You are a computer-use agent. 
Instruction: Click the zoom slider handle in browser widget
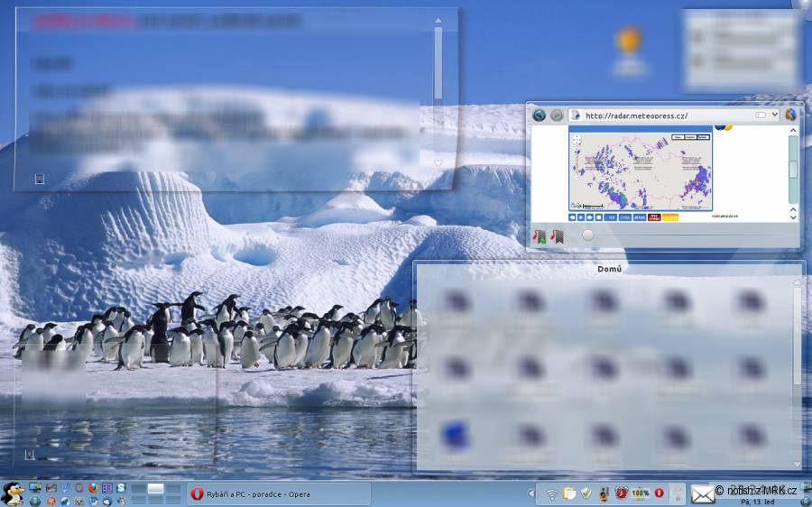pyautogui.click(x=587, y=235)
